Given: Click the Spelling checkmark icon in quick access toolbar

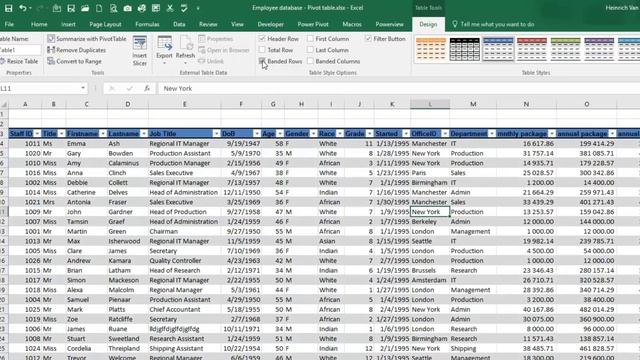Looking at the screenshot, I should pyautogui.click(x=184, y=8).
